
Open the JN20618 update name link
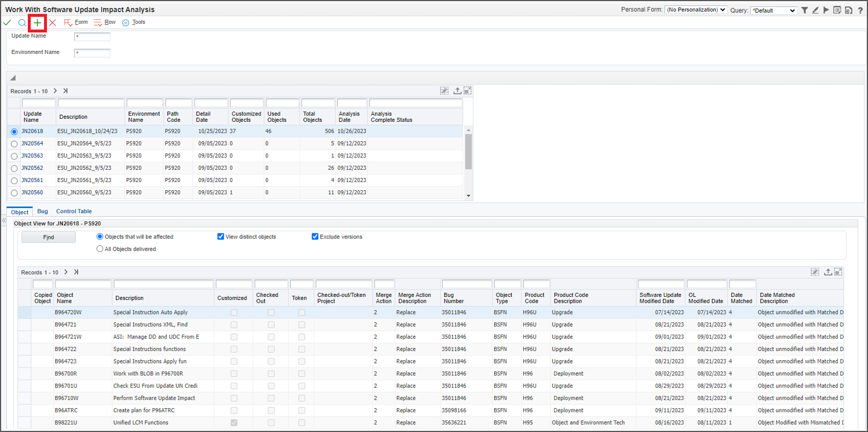coord(32,132)
